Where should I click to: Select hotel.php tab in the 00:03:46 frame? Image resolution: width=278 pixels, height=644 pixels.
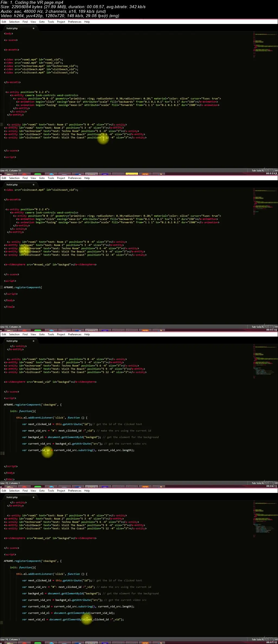point(20,185)
